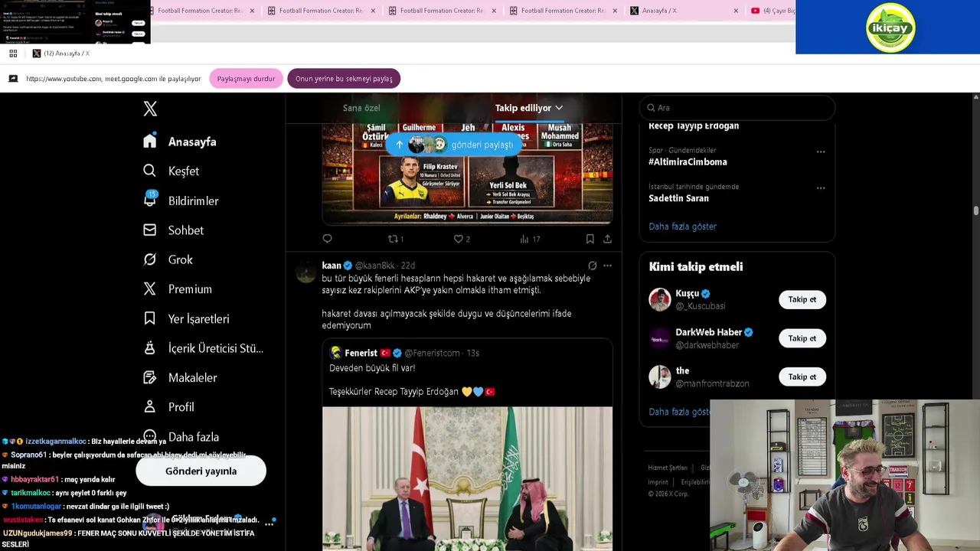Viewport: 980px width, 551px height.
Task: Open options for Sadettin Saran trend
Action: click(x=821, y=187)
